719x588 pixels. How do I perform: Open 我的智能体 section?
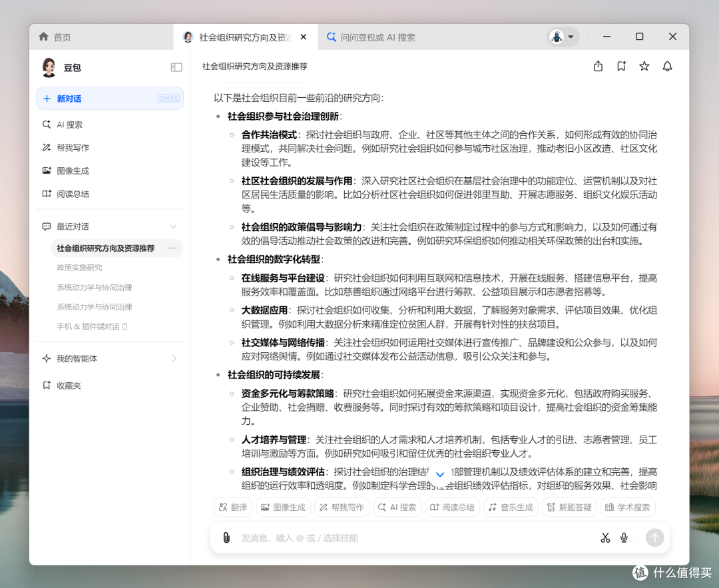[x=110, y=358]
